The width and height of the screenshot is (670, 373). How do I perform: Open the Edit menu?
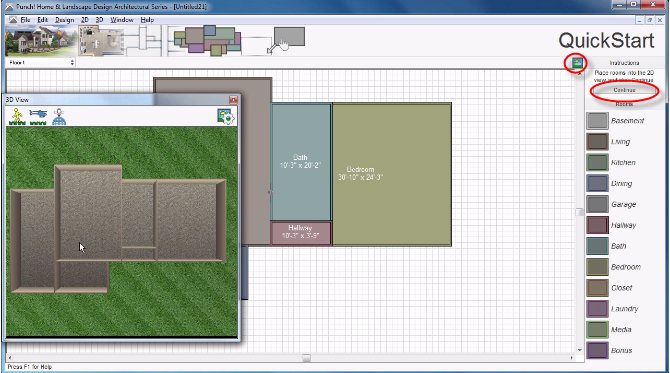point(42,20)
